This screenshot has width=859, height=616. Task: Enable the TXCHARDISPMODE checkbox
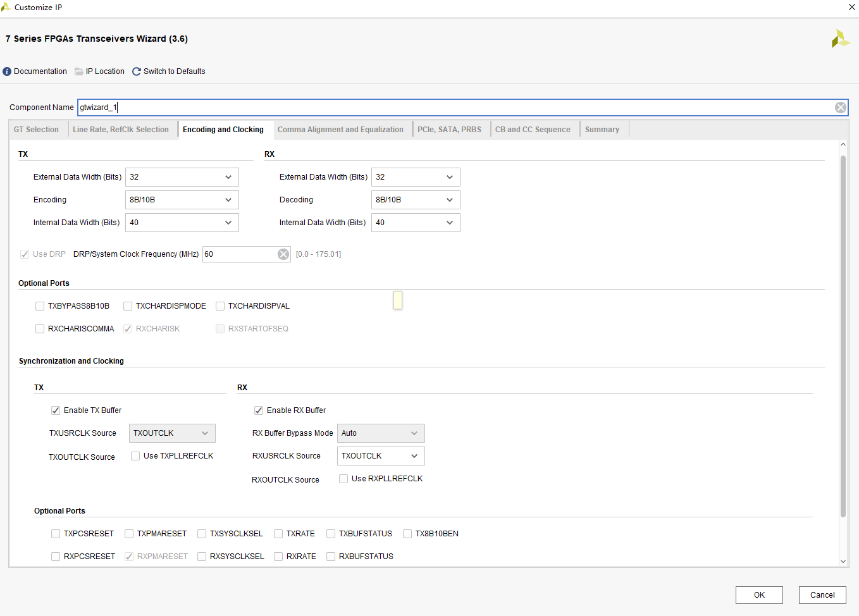128,306
